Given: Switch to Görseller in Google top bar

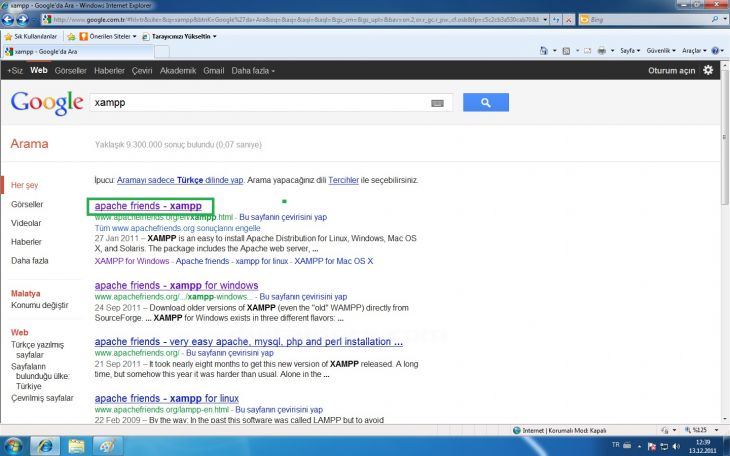Looking at the screenshot, I should (70, 71).
